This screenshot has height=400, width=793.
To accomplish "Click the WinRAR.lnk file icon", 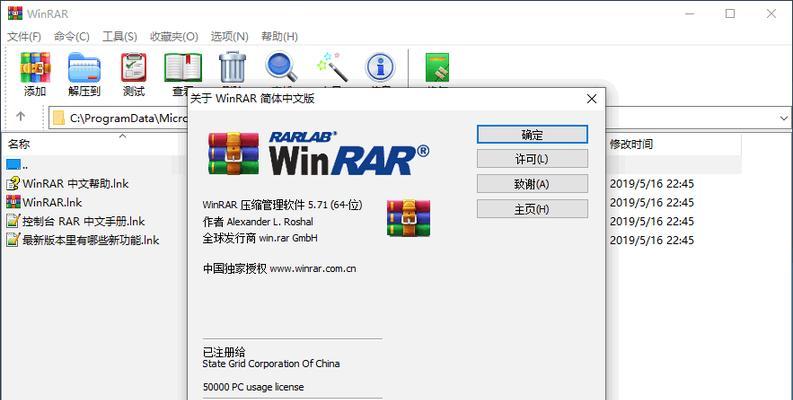I will point(13,202).
